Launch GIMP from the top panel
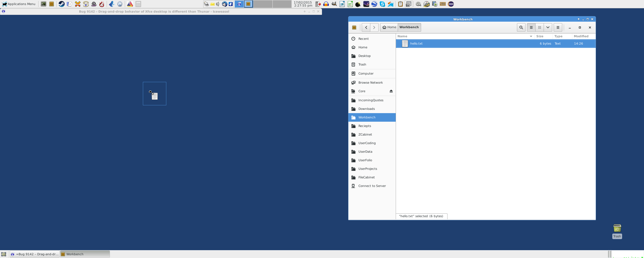The width and height of the screenshot is (644, 258). (334, 4)
